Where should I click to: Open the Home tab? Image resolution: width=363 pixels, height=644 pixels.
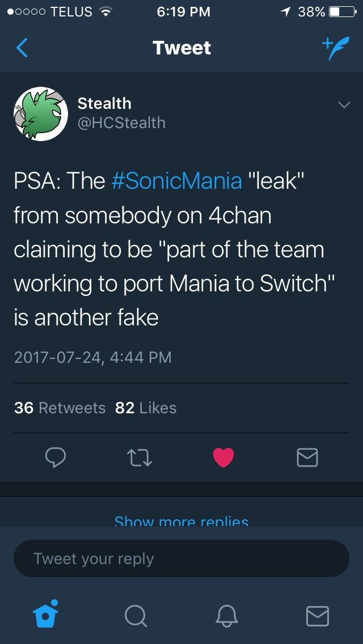click(x=47, y=614)
